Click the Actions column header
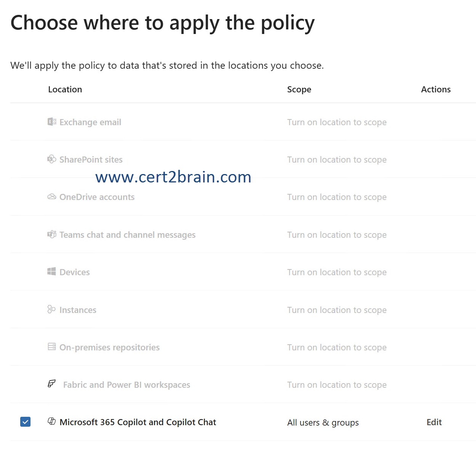 tap(436, 89)
